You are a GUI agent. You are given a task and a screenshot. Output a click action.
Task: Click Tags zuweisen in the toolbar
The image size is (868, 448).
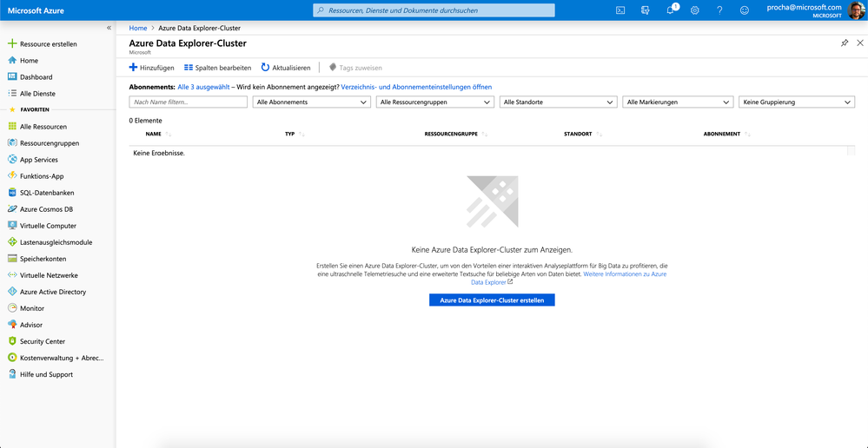click(x=355, y=68)
